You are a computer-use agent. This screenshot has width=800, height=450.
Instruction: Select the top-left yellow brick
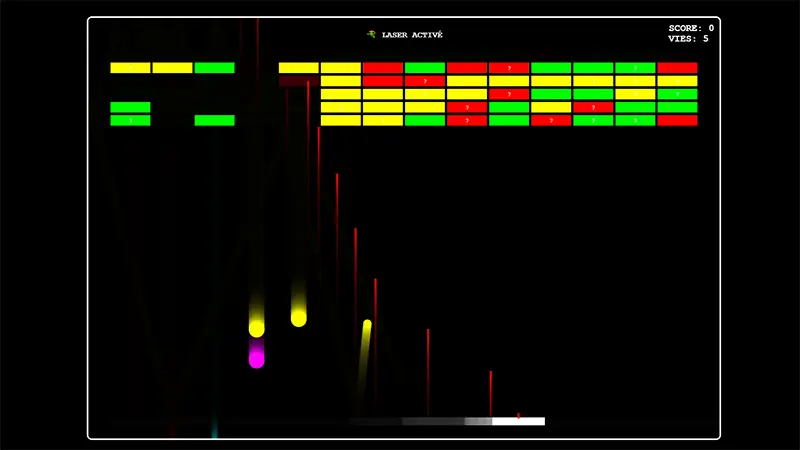pyautogui.click(x=130, y=68)
